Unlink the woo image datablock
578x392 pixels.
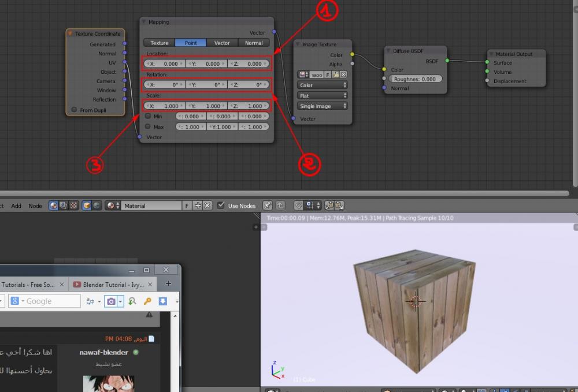click(x=343, y=74)
